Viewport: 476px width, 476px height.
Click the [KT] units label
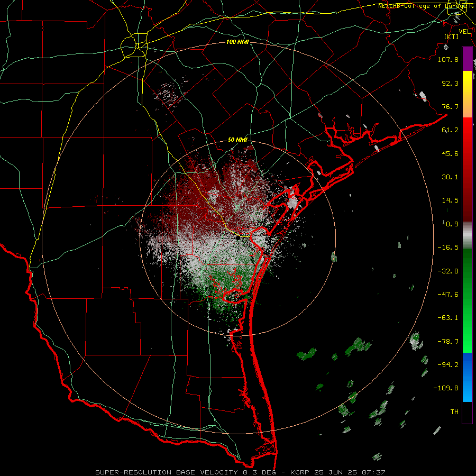451,36
